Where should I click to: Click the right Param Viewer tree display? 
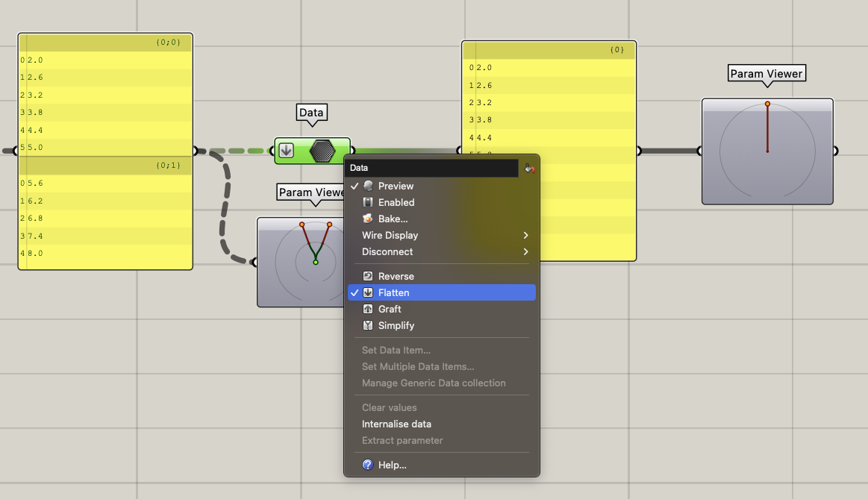coord(767,151)
